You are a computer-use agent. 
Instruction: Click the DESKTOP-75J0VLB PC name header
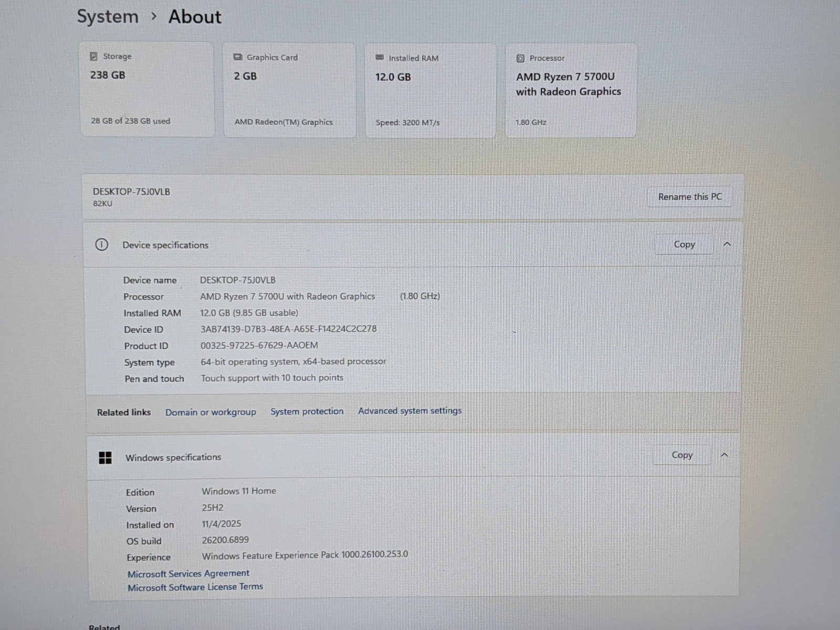131,192
